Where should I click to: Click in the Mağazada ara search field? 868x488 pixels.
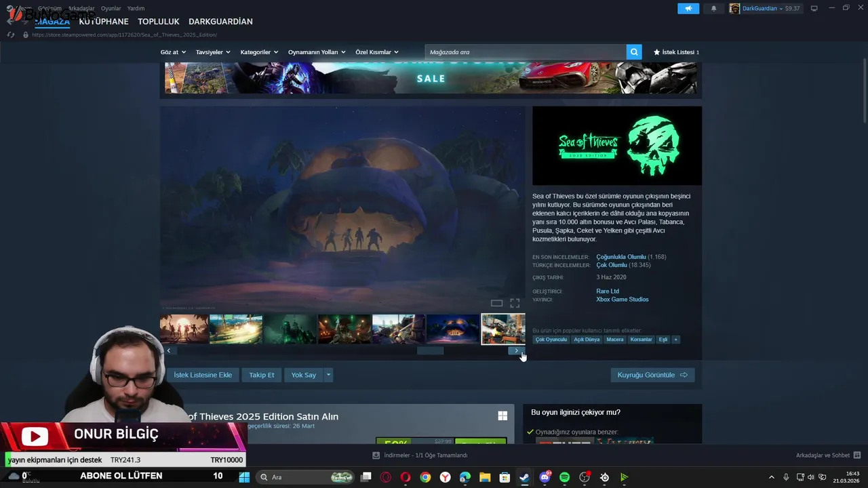526,52
